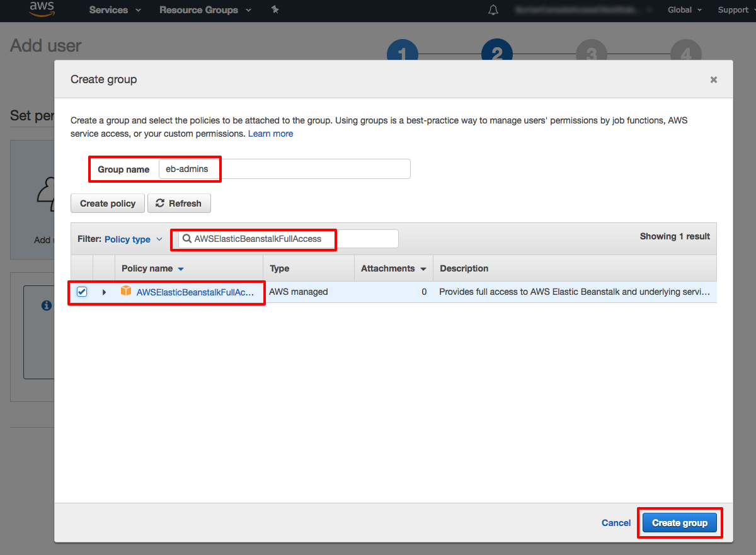
Task: Open the Resource Groups menu
Action: (205, 10)
